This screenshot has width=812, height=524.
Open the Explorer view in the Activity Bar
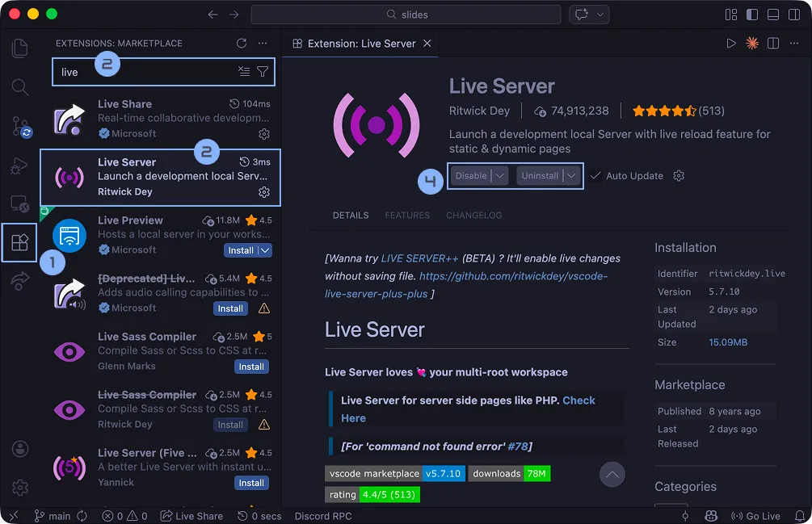[20, 48]
